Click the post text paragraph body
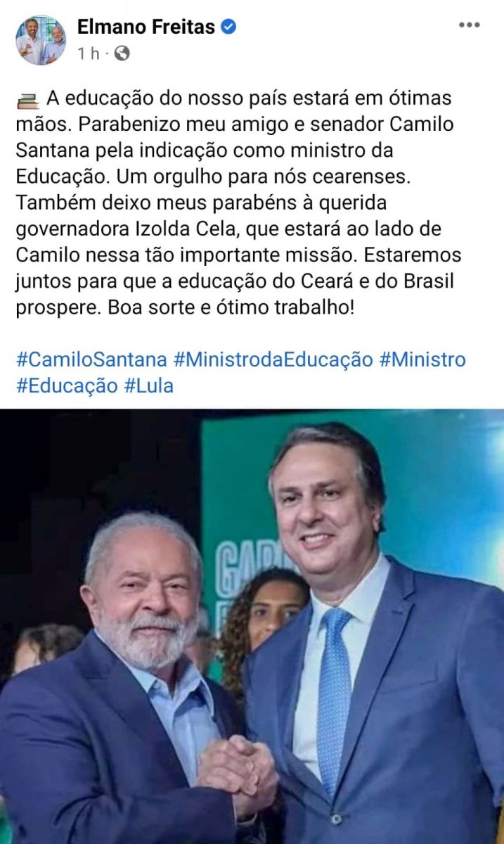Viewport: 504px width, 844px height. coord(239,203)
